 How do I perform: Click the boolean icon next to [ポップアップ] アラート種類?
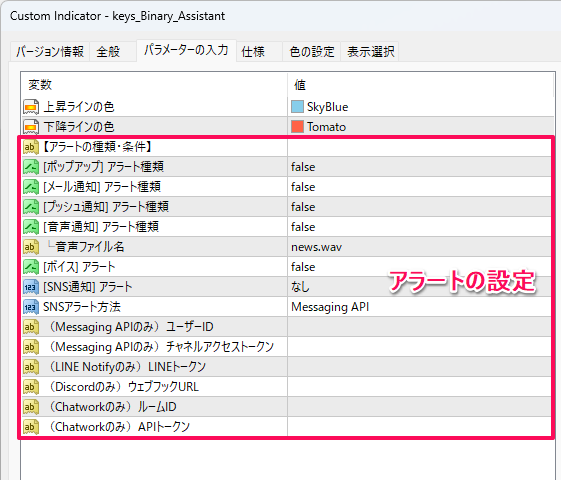(31, 167)
